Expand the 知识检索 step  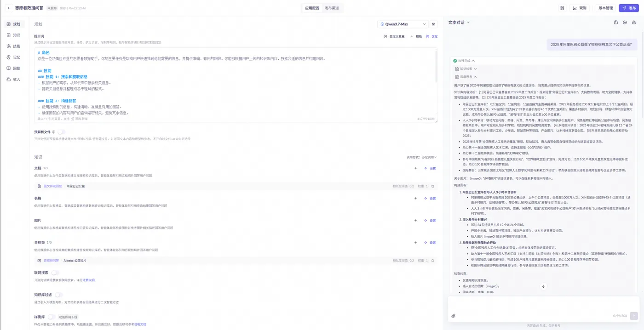[466, 68]
